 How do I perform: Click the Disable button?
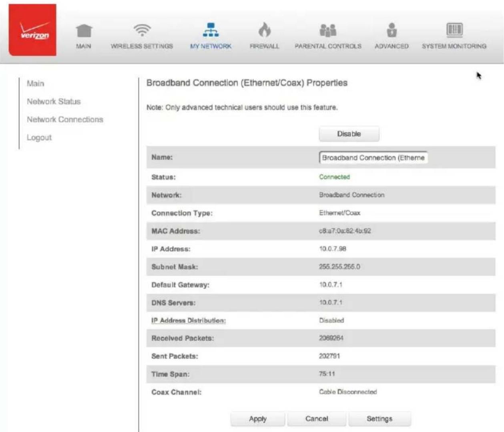tap(349, 134)
